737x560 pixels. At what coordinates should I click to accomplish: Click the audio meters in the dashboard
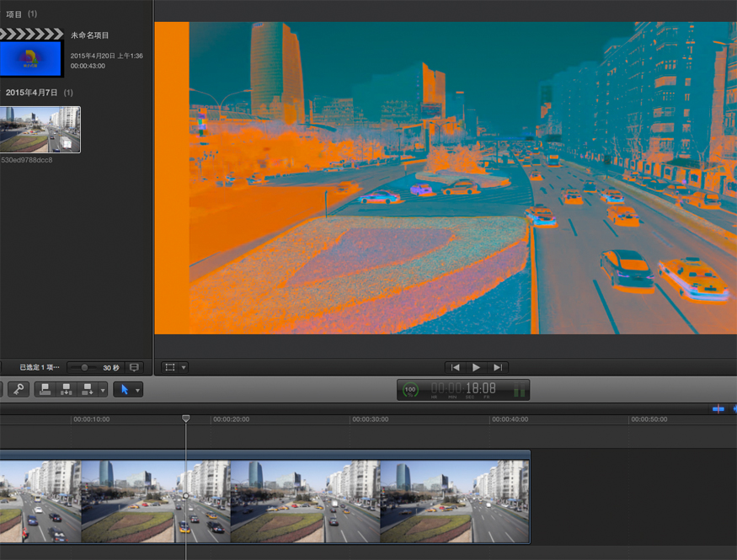click(x=519, y=390)
